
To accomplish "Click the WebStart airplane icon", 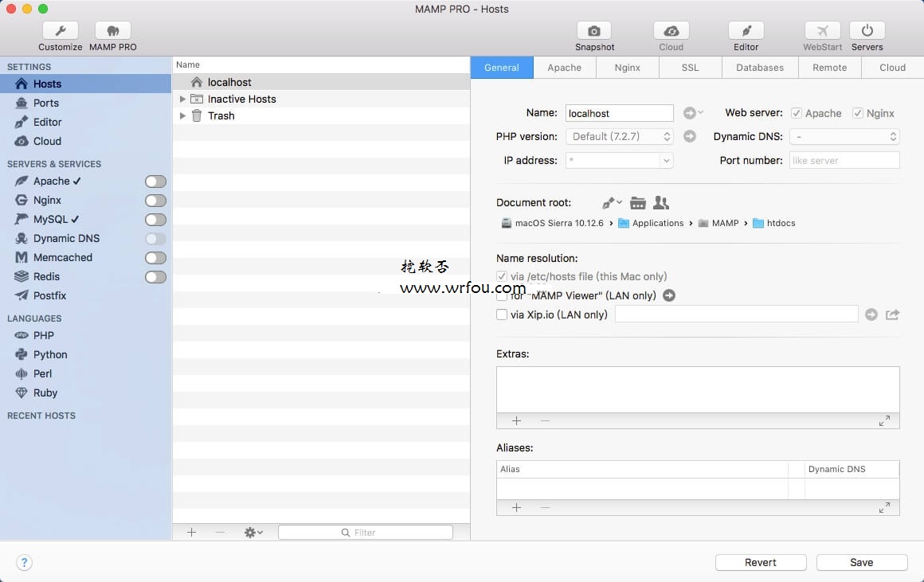I will click(823, 30).
